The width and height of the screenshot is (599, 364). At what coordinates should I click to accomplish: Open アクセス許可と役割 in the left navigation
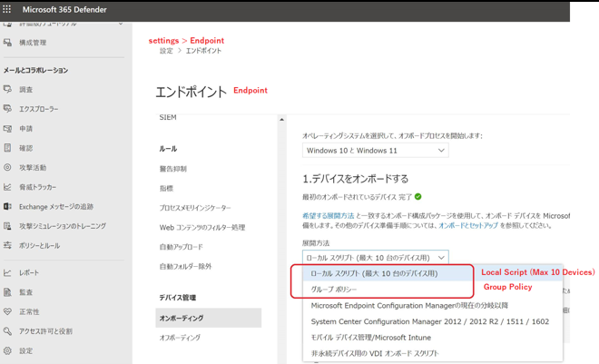pyautogui.click(x=46, y=331)
